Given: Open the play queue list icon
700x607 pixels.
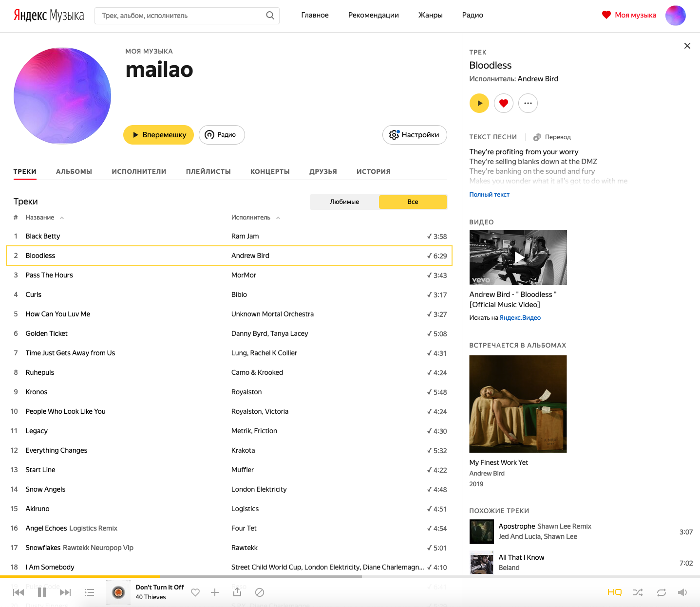Looking at the screenshot, I should 90,592.
